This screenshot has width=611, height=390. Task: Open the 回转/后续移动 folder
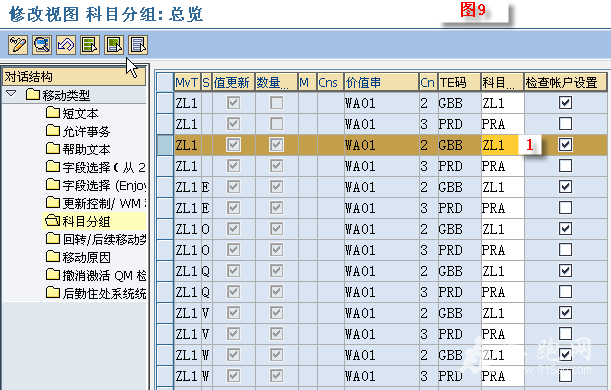point(95,239)
